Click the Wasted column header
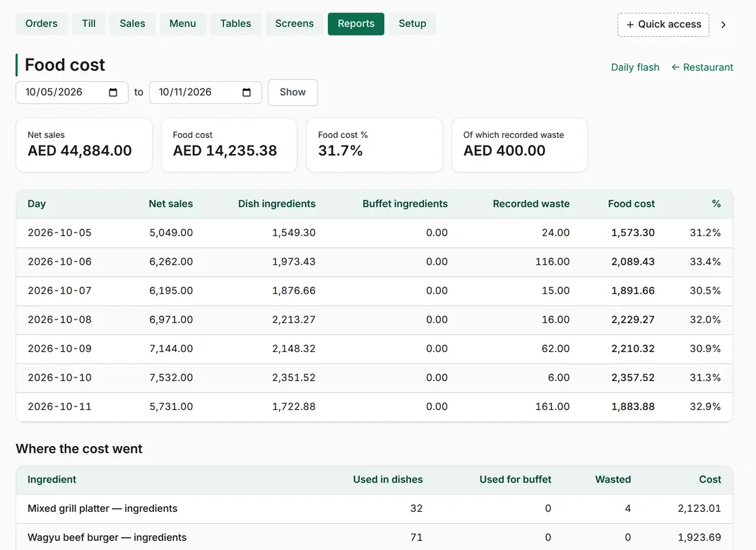Image resolution: width=756 pixels, height=550 pixels. coord(613,480)
